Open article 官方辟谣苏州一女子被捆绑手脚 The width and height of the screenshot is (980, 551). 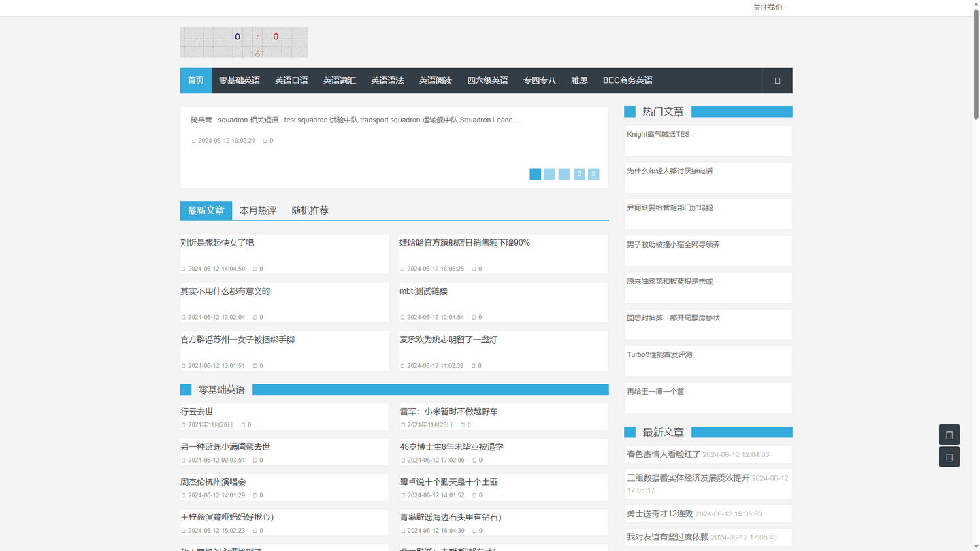[238, 339]
